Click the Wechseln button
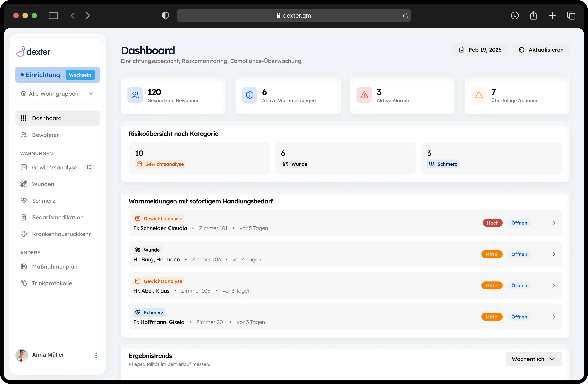588x384 pixels. tap(80, 75)
